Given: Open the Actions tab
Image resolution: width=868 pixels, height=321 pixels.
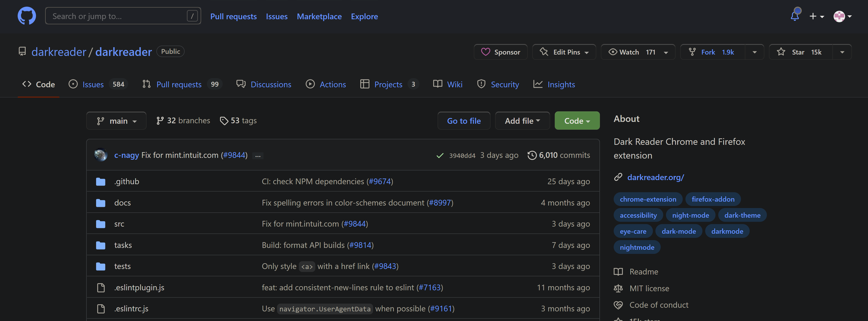Looking at the screenshot, I should [326, 84].
